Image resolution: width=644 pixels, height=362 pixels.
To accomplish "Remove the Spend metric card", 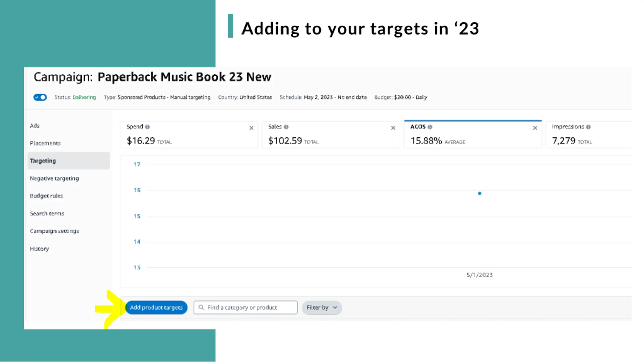I will click(251, 128).
